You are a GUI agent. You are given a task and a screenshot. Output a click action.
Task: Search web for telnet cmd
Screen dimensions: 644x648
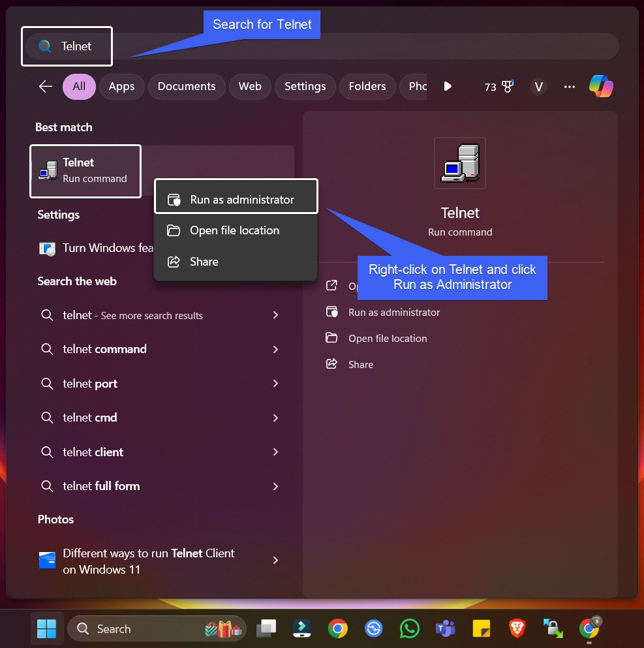click(89, 418)
